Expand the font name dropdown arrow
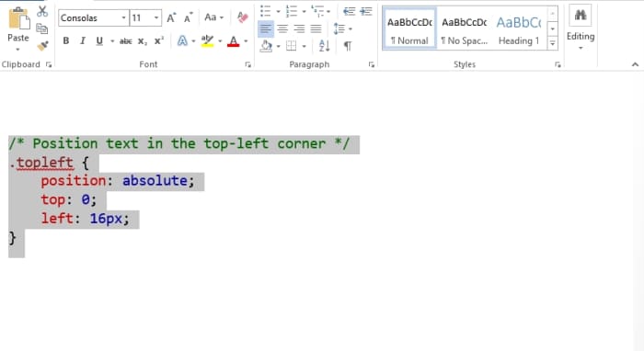644x351 pixels. [x=123, y=18]
